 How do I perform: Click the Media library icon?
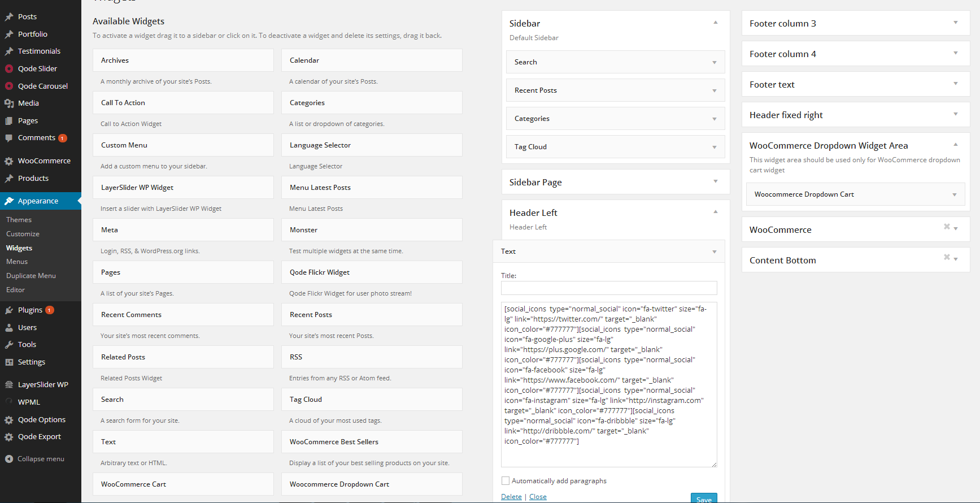click(9, 103)
